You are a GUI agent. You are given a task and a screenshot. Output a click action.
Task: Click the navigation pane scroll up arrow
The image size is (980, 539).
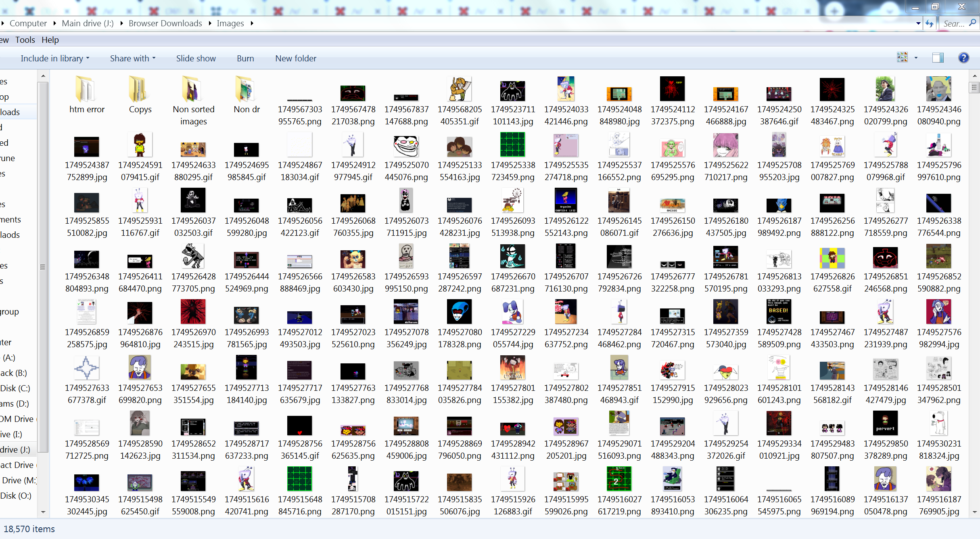(43, 76)
